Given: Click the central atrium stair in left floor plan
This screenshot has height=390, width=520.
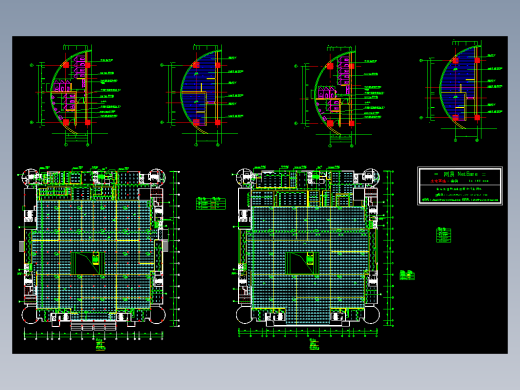Looking at the screenshot, I should coord(88,263).
